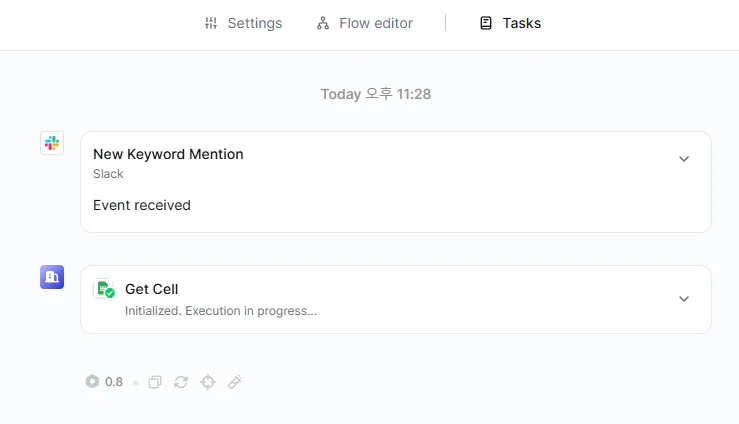Click the Tasks list icon
Viewport: 739px width, 424px height.
[486, 23]
